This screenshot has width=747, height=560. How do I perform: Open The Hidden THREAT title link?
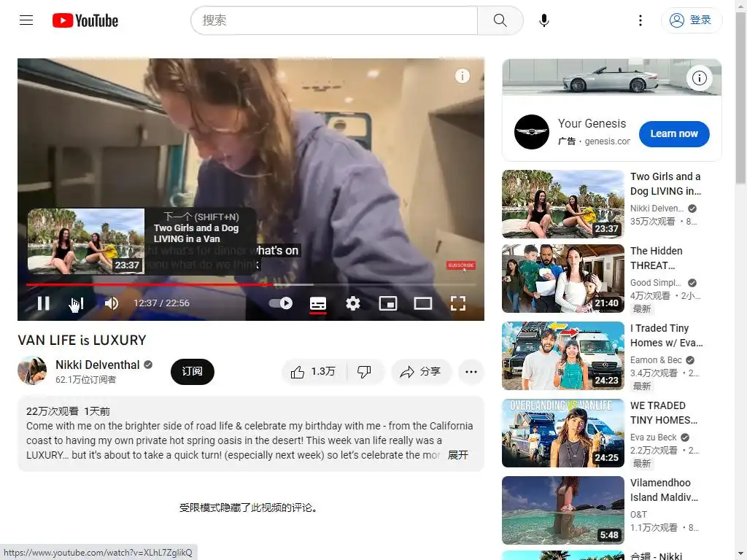[656, 258]
